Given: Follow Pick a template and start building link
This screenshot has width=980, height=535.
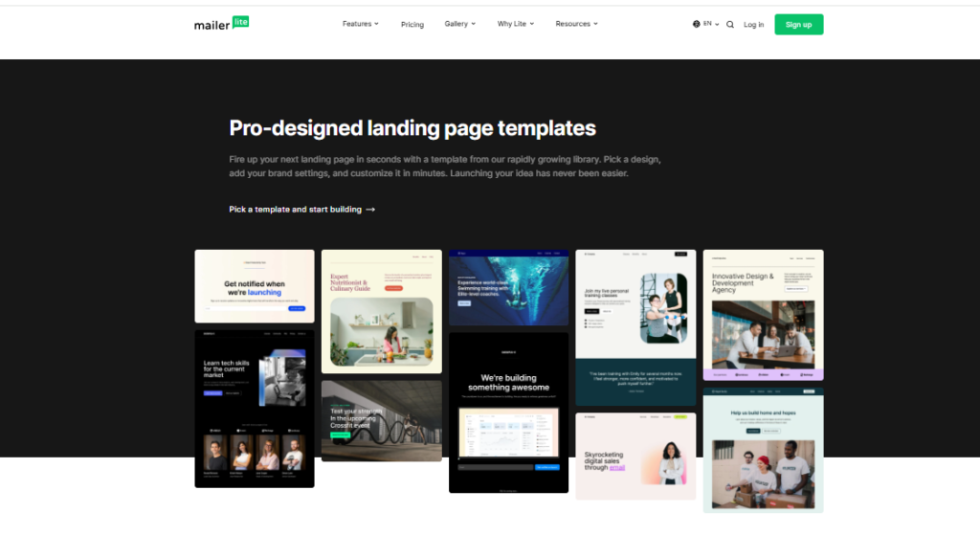Looking at the screenshot, I should [x=301, y=210].
